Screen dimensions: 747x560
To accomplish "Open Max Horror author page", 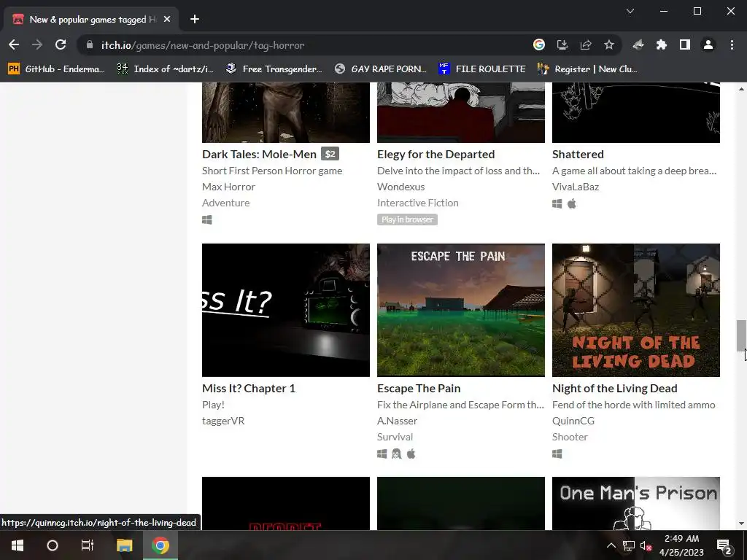I will pos(228,187).
